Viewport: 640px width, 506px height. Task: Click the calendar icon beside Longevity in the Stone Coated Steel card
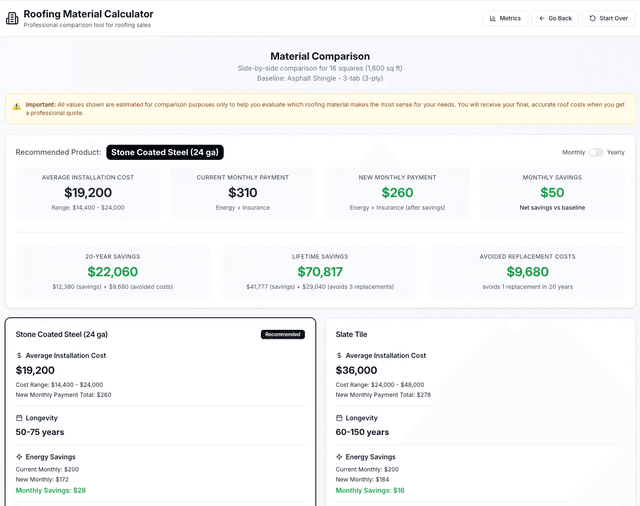point(19,418)
